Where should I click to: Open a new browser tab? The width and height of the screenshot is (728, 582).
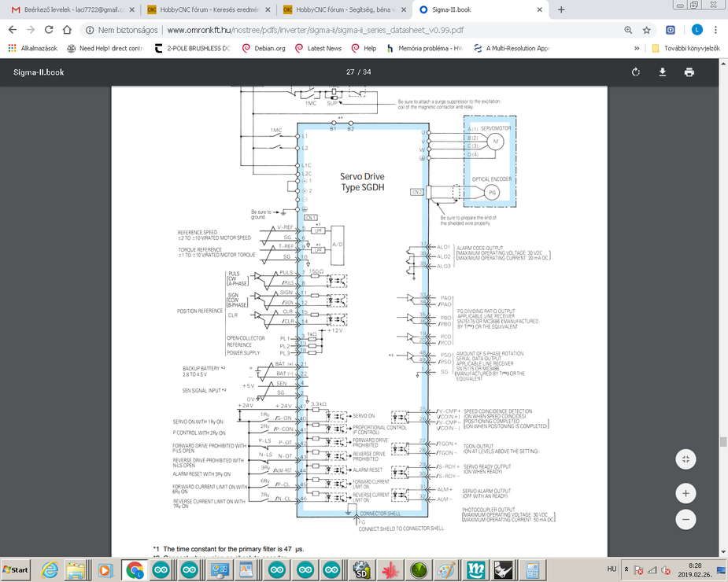pos(561,9)
